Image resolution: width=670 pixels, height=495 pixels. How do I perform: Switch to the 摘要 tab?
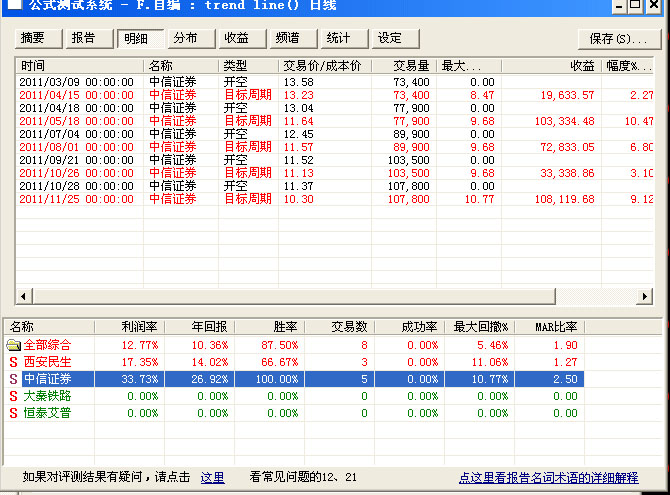click(x=38, y=38)
